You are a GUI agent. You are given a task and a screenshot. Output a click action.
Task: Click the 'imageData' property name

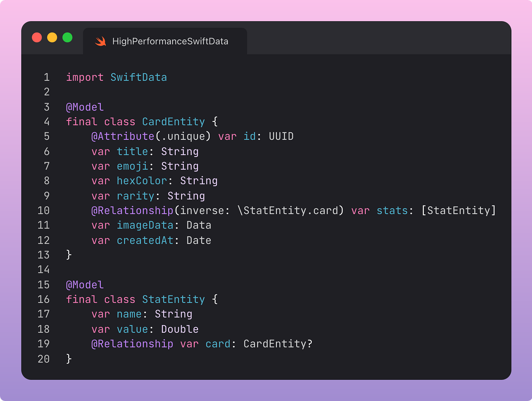145,225
